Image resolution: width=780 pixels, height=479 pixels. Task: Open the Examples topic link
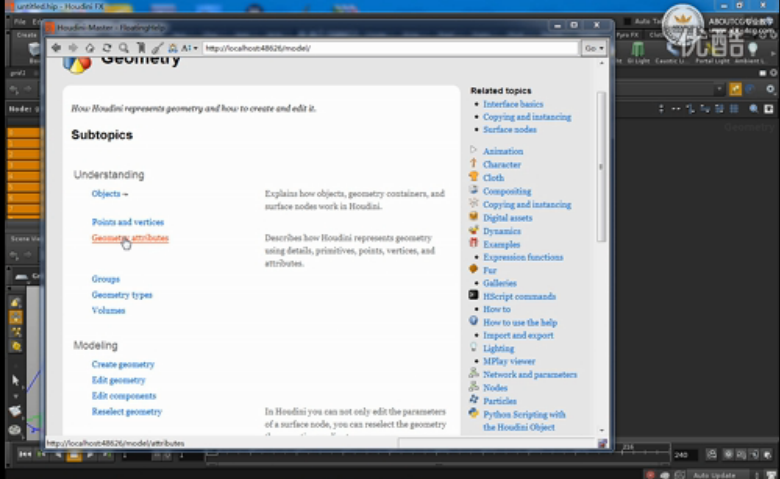click(x=501, y=244)
